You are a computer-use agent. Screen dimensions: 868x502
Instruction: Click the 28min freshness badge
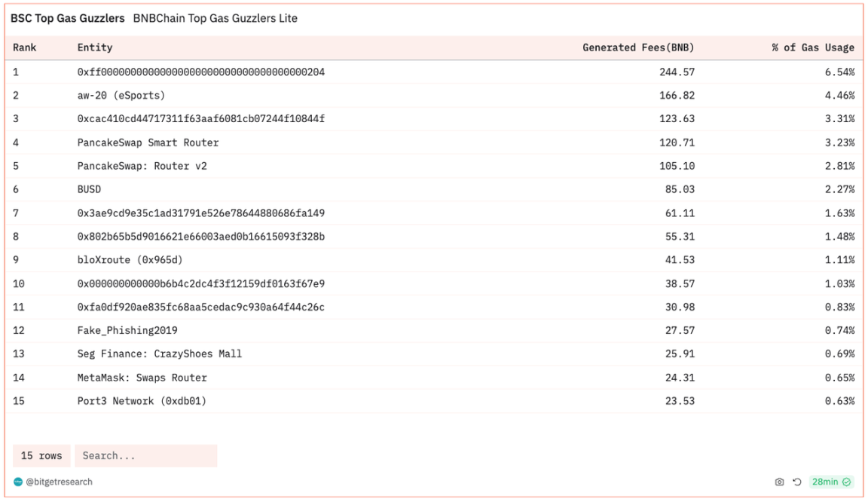[825, 482]
